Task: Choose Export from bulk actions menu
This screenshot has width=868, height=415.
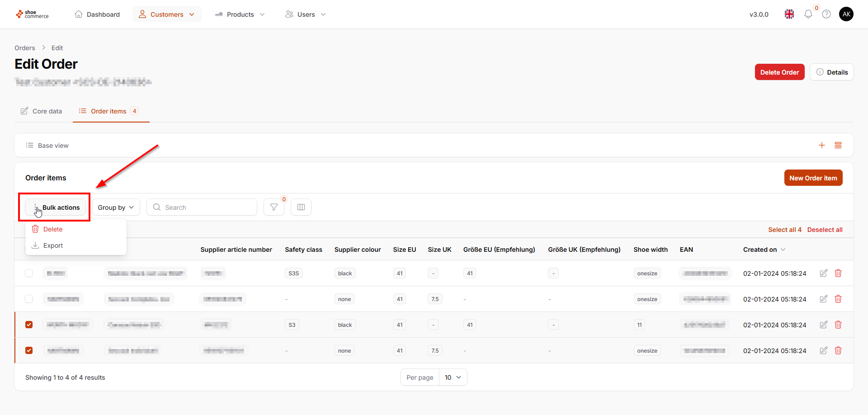Action: (53, 245)
